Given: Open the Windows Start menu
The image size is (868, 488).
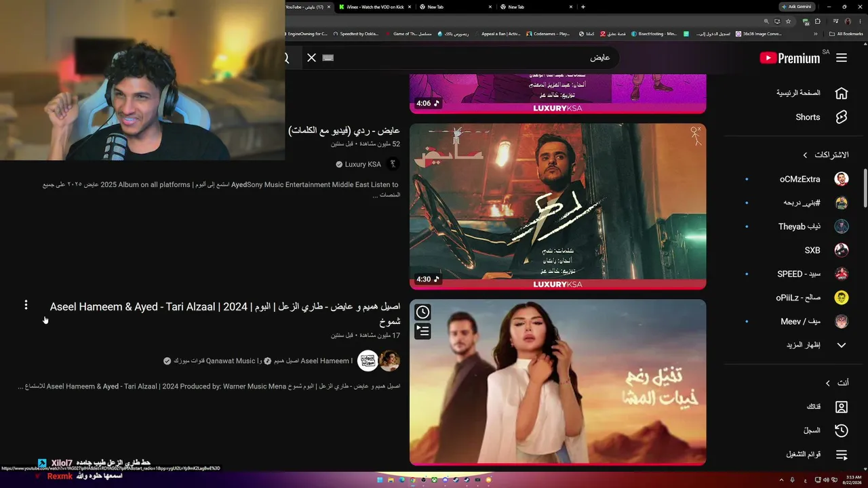Looking at the screenshot, I should tap(380, 480).
